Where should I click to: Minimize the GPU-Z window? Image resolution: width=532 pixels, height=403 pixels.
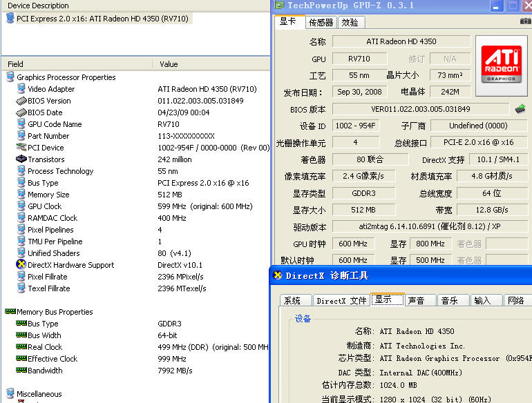pyautogui.click(x=496, y=6)
